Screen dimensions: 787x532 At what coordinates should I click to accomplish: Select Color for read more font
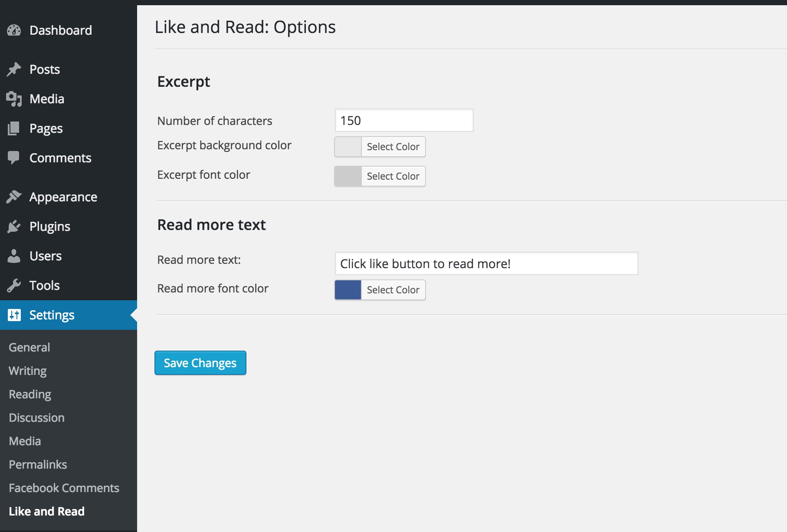[x=393, y=290]
